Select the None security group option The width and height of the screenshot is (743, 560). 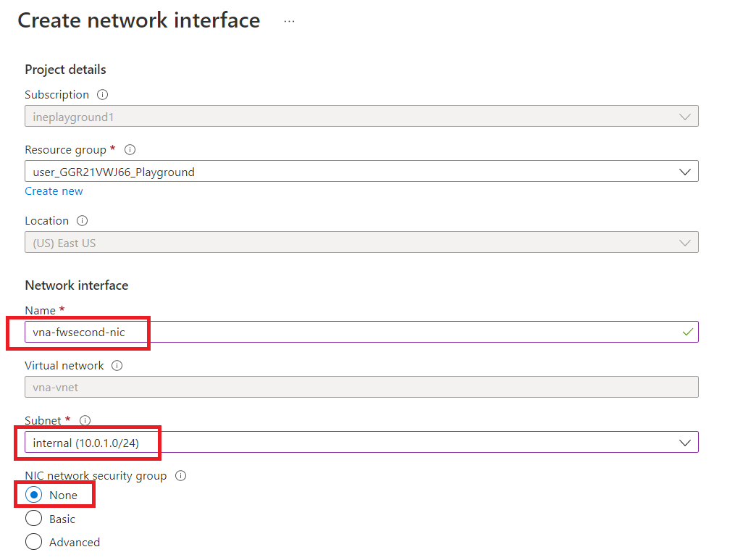tap(34, 496)
